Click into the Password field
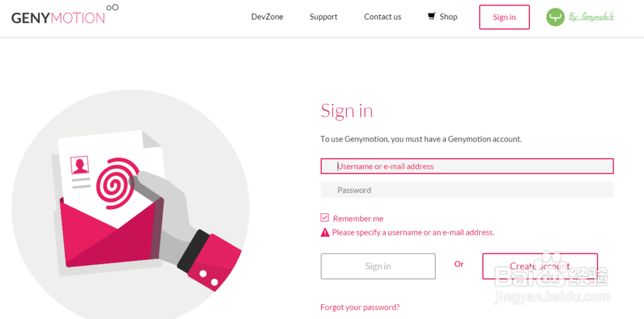644x319 pixels. click(x=467, y=190)
